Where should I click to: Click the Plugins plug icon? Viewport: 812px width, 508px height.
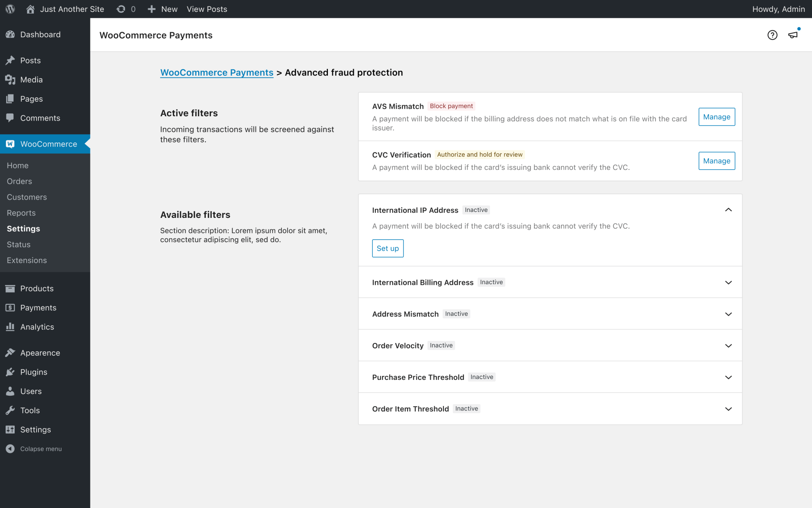10,372
